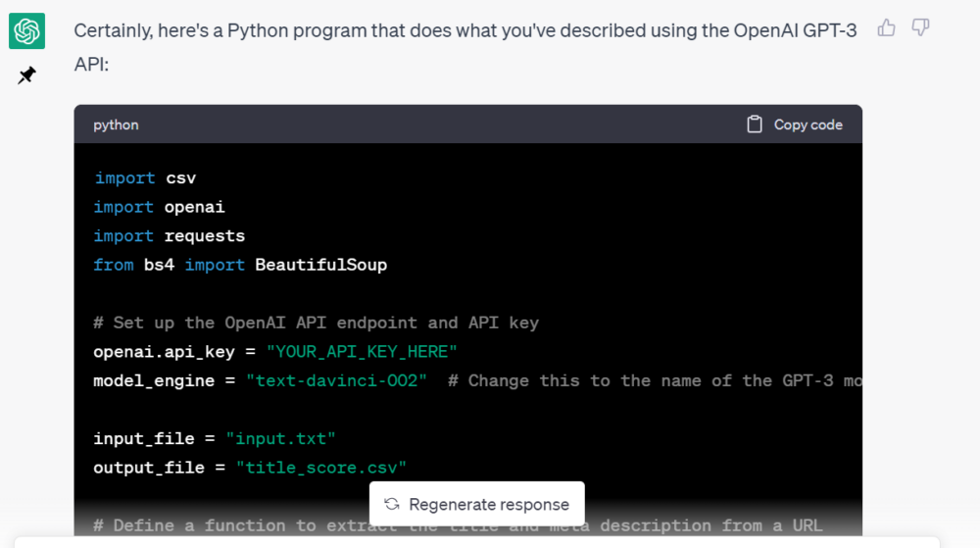Click the import requests line
This screenshot has height=548, width=980.
[169, 236]
